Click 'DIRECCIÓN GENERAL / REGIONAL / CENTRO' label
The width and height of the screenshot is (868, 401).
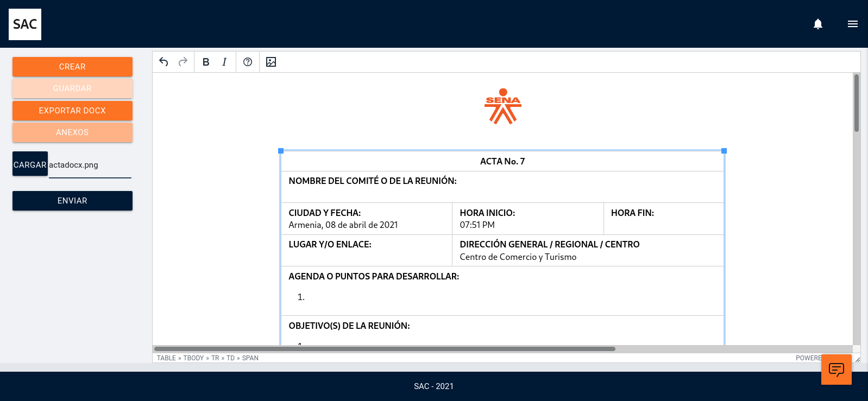pos(550,244)
